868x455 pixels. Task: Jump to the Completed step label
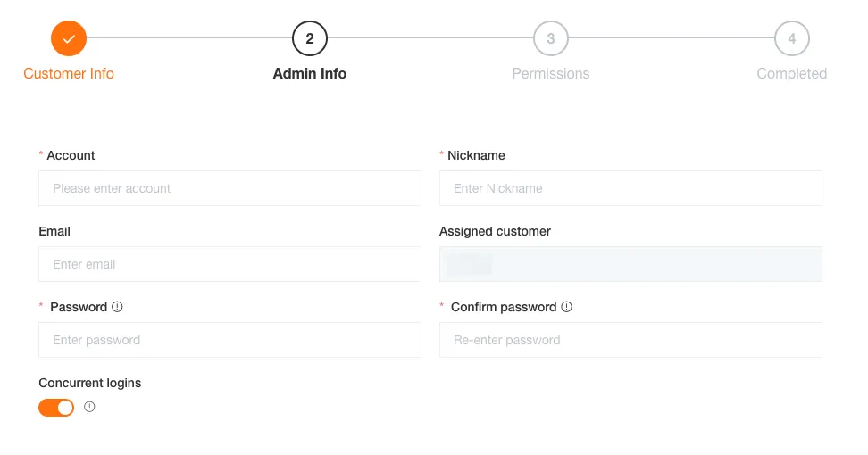pos(792,74)
